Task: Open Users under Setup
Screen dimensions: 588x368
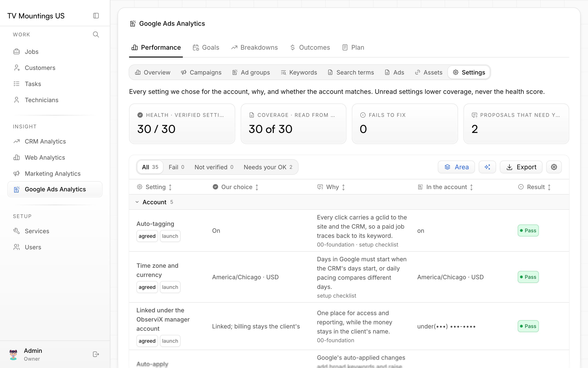Action: point(55,247)
